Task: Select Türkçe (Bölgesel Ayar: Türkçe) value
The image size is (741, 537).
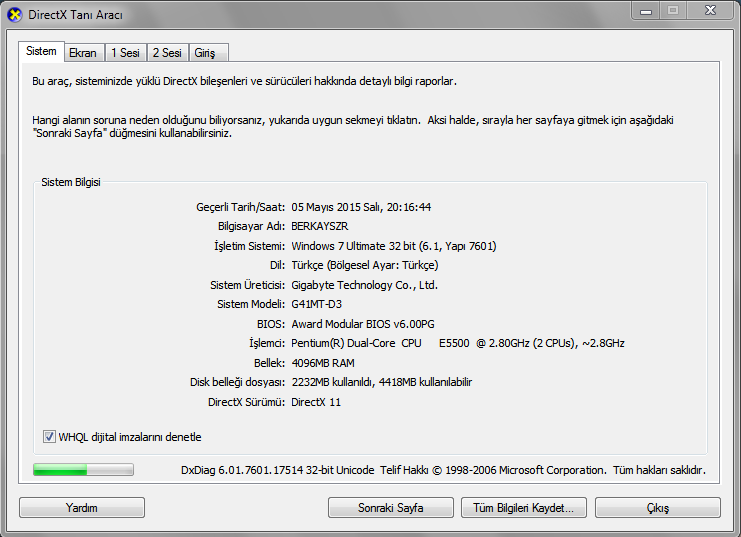Action: coord(365,265)
